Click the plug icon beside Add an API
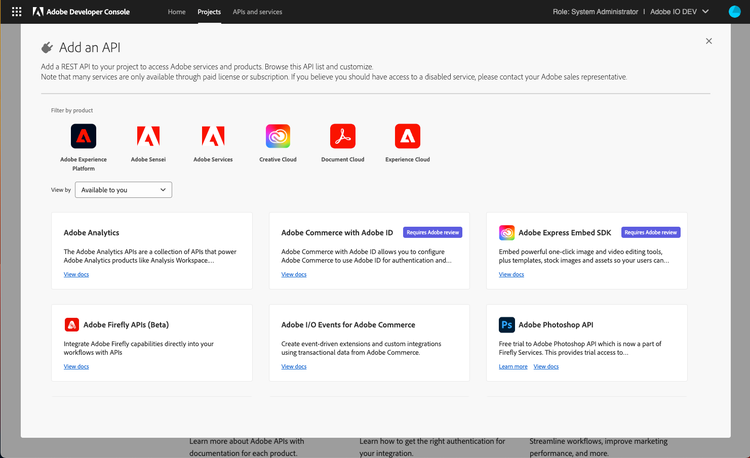This screenshot has width=750, height=458. coord(47,47)
